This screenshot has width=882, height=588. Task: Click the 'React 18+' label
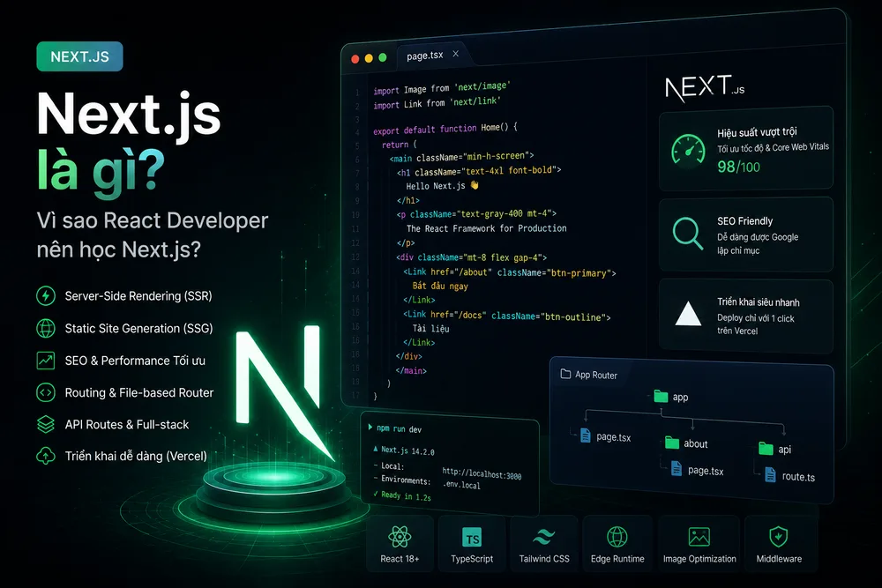[x=400, y=559]
